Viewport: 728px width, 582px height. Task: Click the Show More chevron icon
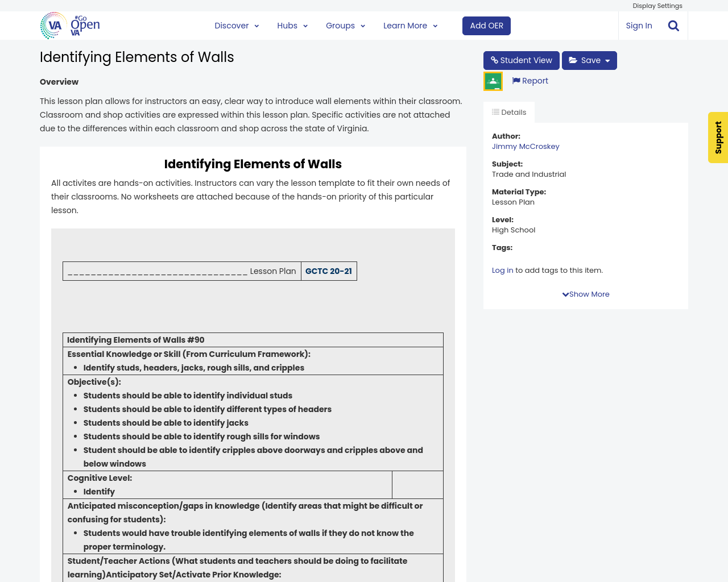coord(565,294)
